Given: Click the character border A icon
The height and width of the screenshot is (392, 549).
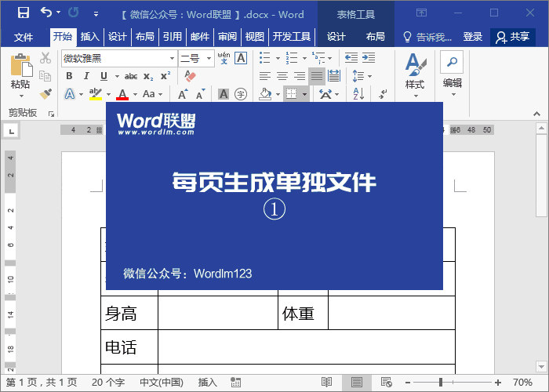Looking at the screenshot, I should click(x=241, y=58).
